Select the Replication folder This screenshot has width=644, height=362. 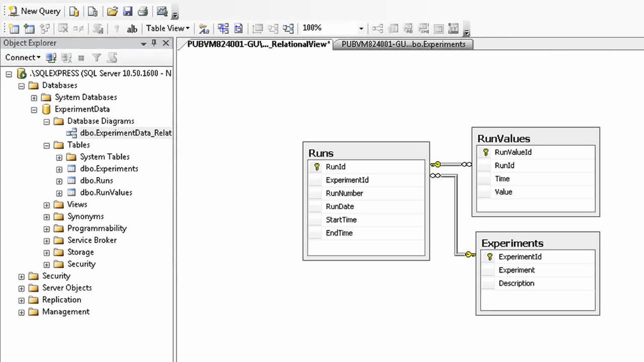[62, 300]
